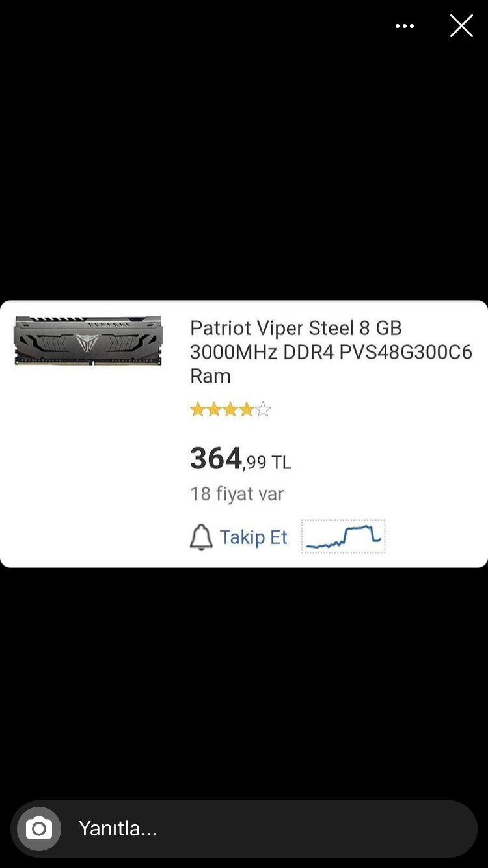
Task: Select the Patriot Viper RAM product image
Action: pos(88,340)
